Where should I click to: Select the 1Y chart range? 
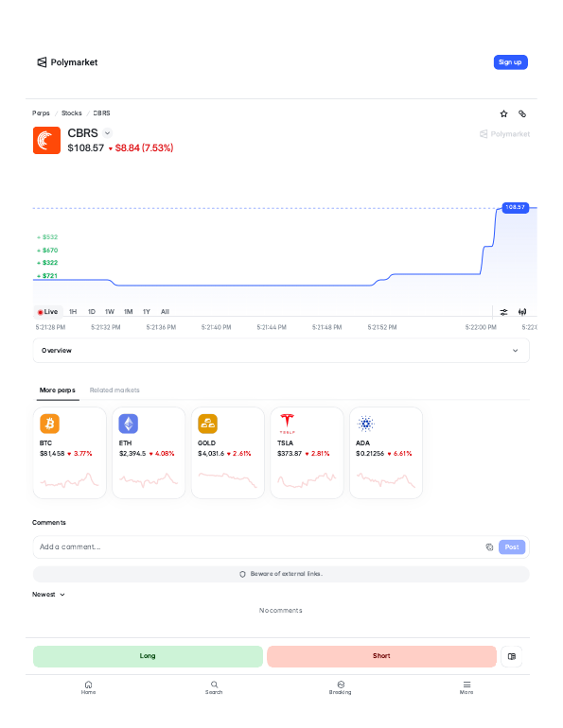[147, 312]
